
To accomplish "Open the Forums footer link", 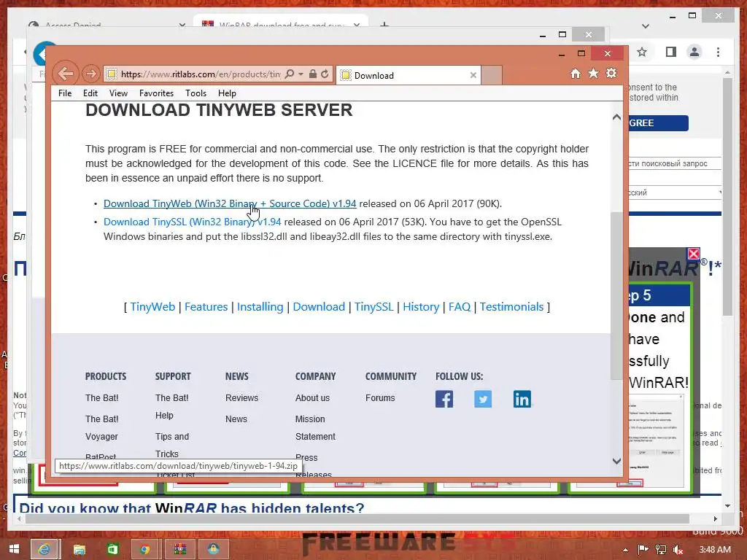I will 380,398.
